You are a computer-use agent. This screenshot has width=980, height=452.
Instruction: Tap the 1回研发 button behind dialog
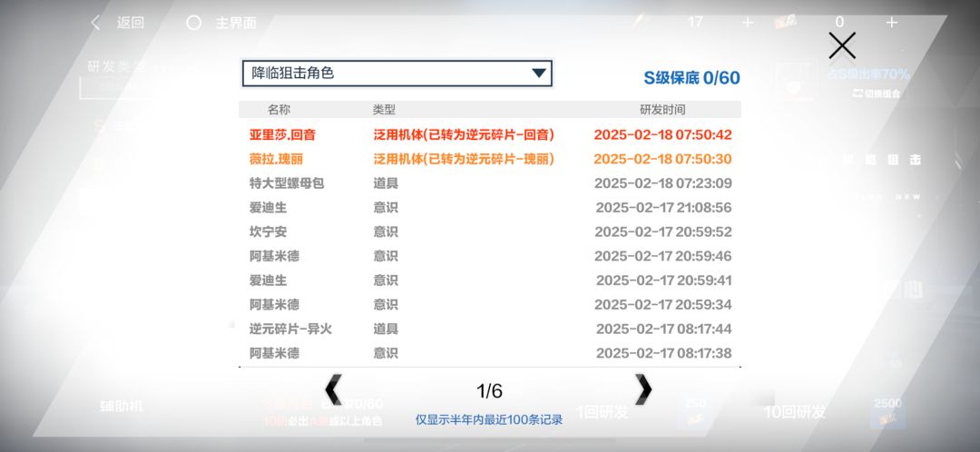pos(602,412)
